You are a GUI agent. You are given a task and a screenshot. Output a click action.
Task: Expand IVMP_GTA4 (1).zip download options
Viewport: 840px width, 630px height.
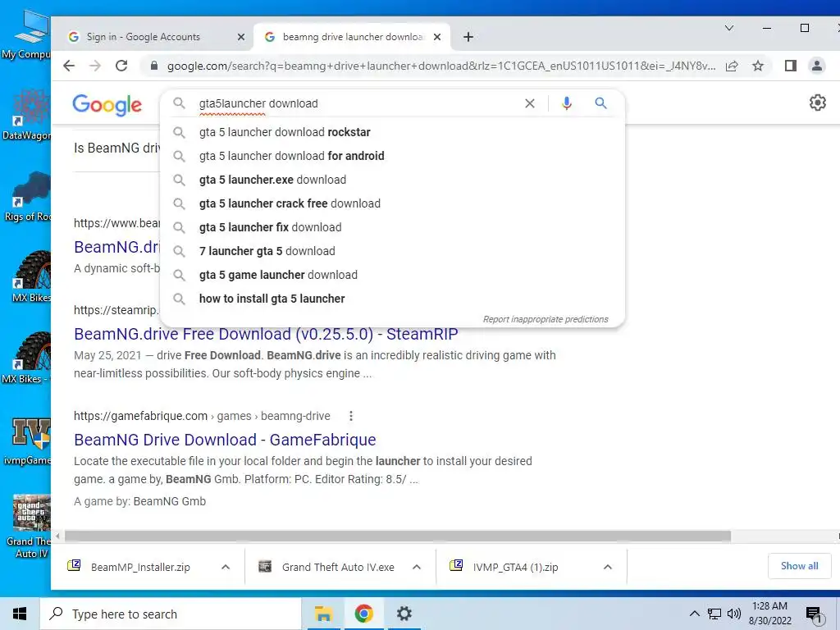click(x=608, y=567)
